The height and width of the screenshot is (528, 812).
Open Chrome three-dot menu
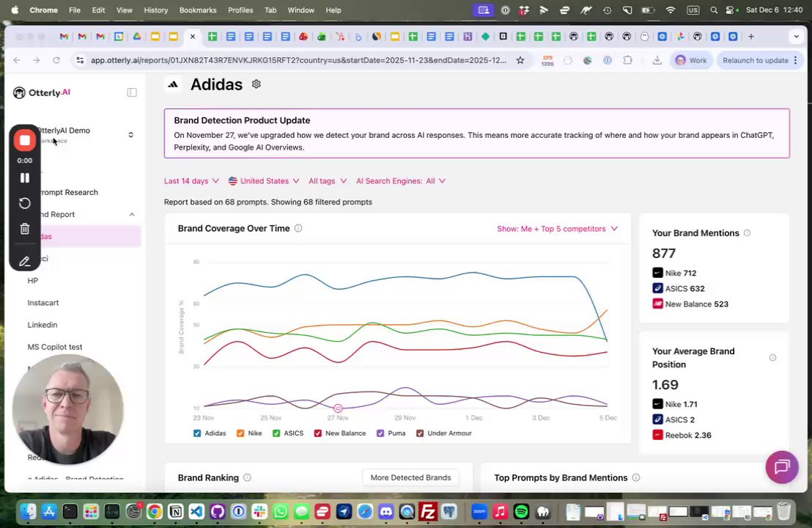pyautogui.click(x=796, y=60)
